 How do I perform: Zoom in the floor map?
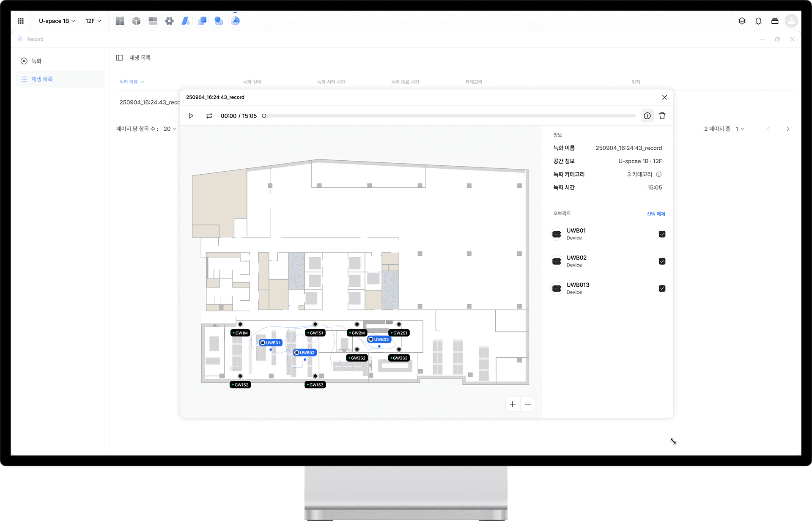click(513, 404)
